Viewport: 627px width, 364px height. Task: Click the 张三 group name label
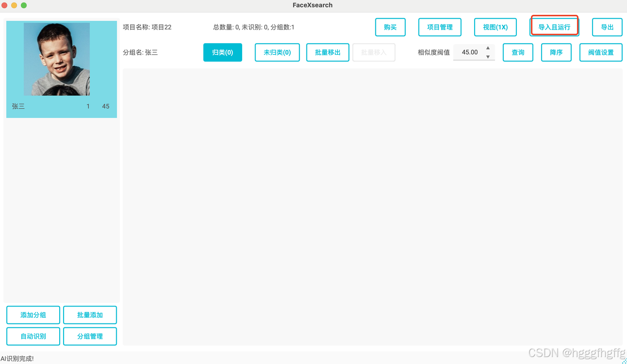(18, 106)
